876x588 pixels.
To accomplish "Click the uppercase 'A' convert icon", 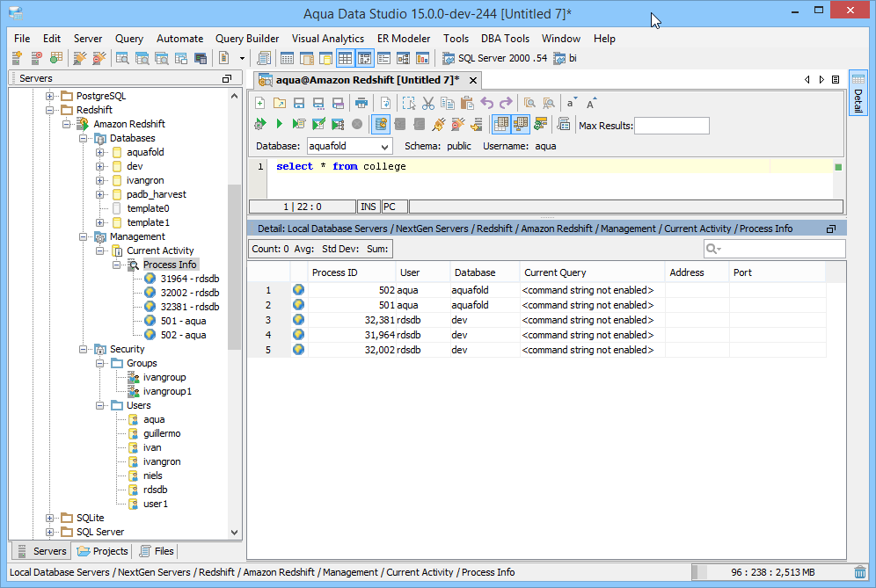I will click(591, 103).
